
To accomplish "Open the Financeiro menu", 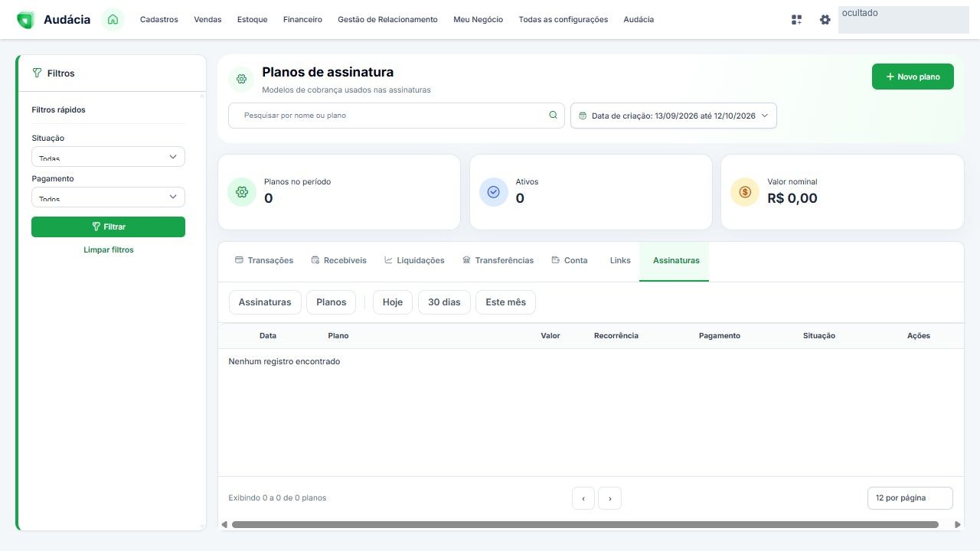I will pyautogui.click(x=302, y=20).
